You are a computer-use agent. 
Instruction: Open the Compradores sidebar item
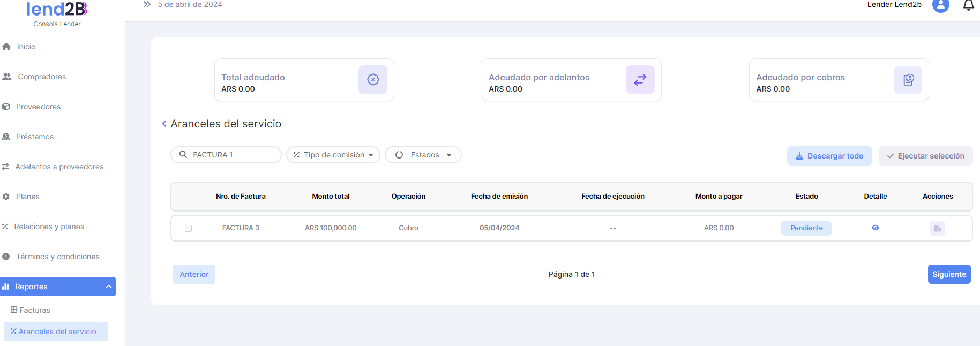42,77
